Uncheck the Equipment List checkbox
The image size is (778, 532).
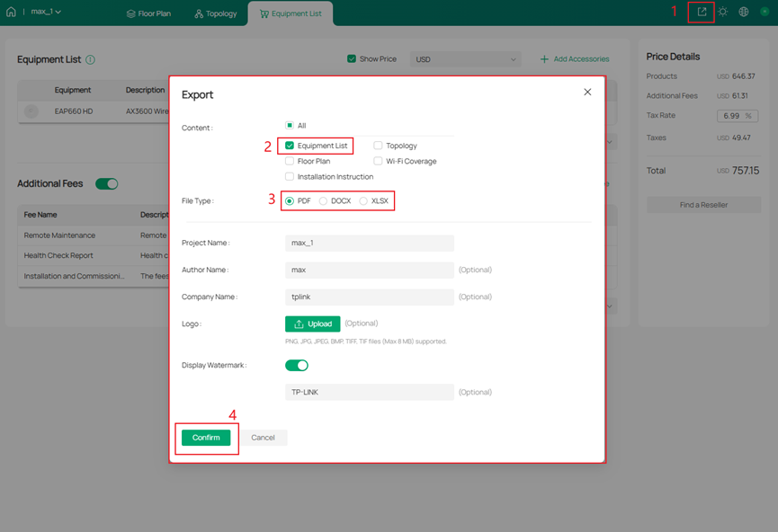tap(290, 146)
